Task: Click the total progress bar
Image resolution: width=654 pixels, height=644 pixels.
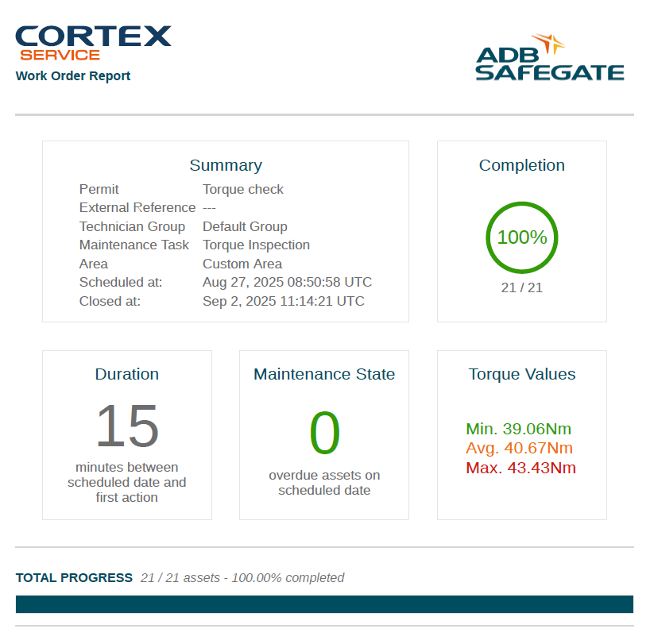Action: (x=324, y=604)
